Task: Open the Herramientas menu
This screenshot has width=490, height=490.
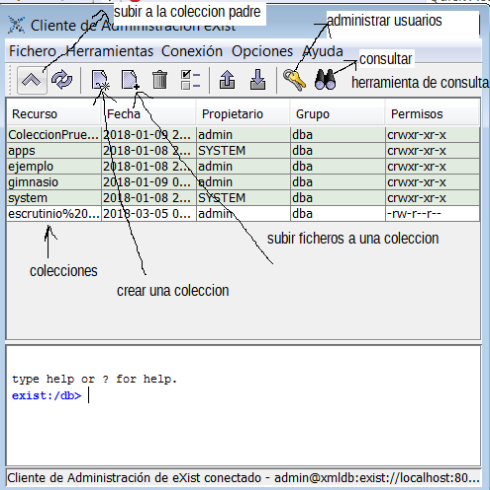Action: click(x=109, y=51)
